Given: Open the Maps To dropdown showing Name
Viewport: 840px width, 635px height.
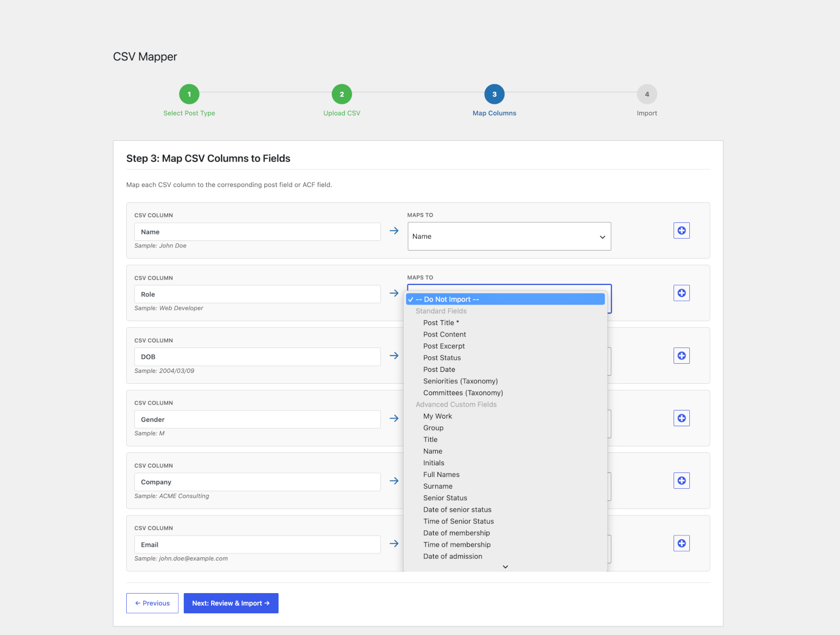Looking at the screenshot, I should tap(509, 236).
